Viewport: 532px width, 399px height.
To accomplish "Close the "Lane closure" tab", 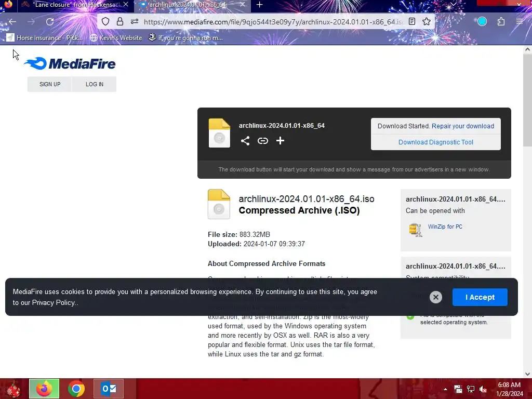I will pyautogui.click(x=126, y=5).
